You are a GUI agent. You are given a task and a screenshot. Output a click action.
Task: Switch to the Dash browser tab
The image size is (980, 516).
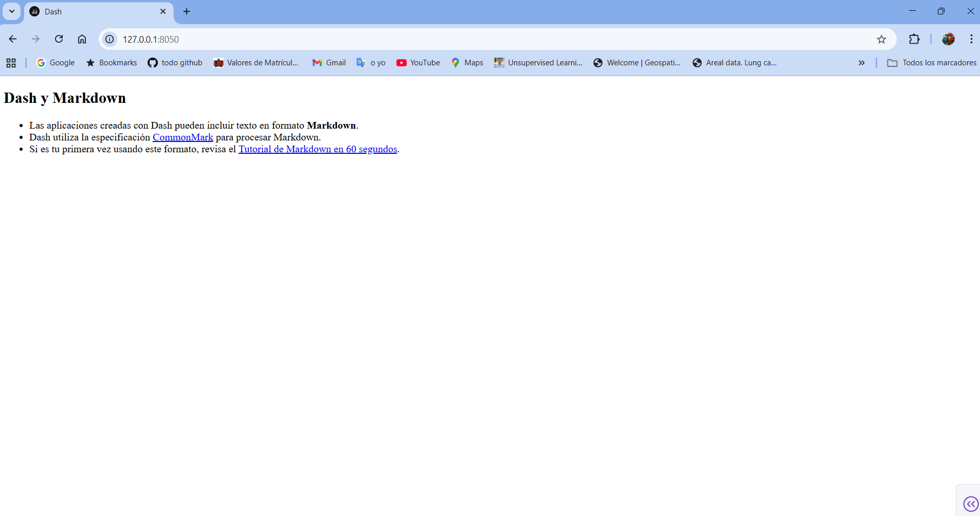[x=99, y=12]
